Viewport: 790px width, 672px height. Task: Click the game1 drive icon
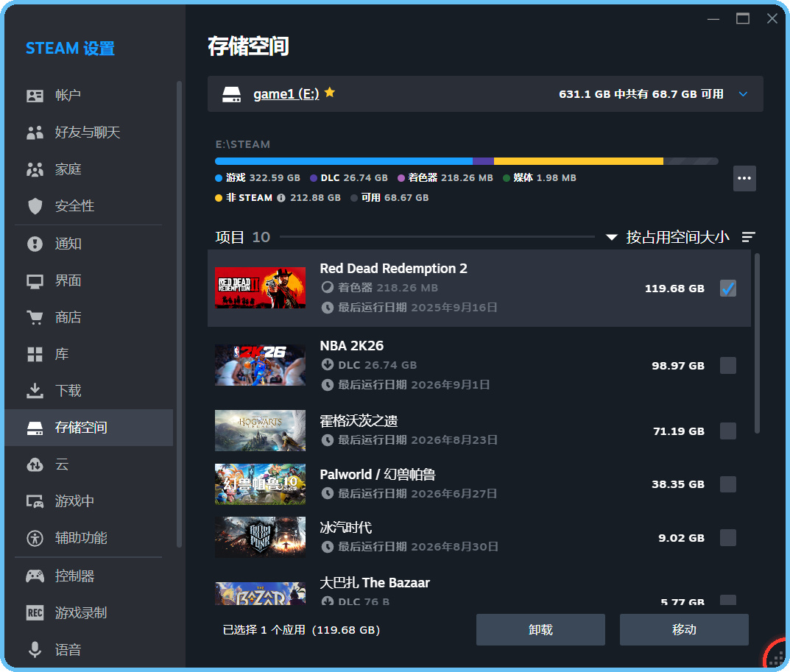[231, 94]
